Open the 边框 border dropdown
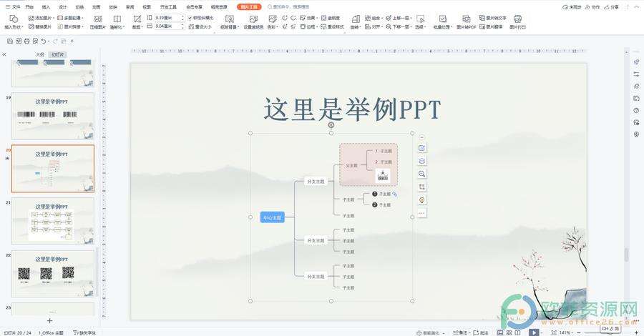 308,26
